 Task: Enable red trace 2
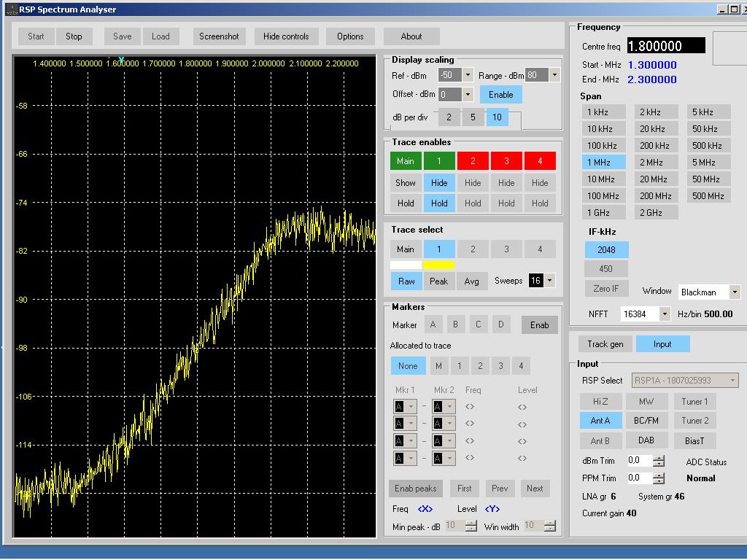[x=473, y=161]
